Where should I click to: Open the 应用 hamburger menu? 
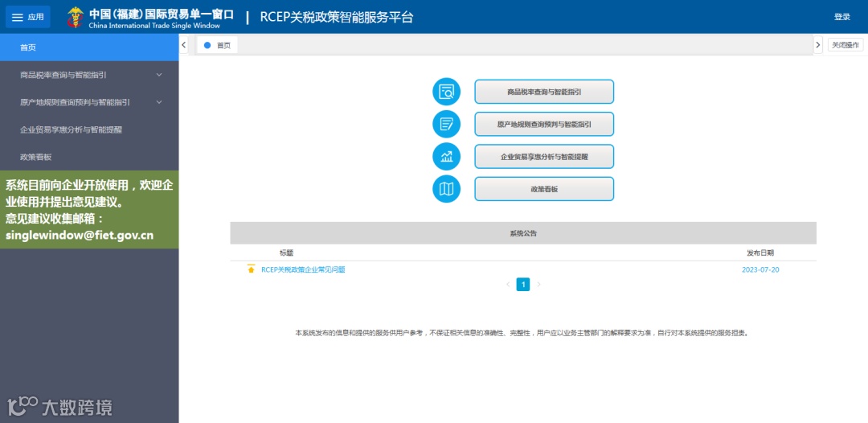[27, 17]
